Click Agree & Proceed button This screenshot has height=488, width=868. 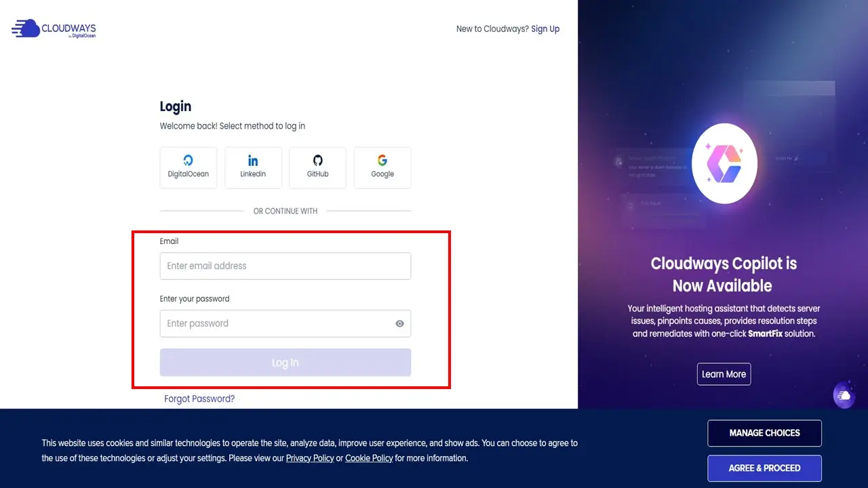coord(764,468)
